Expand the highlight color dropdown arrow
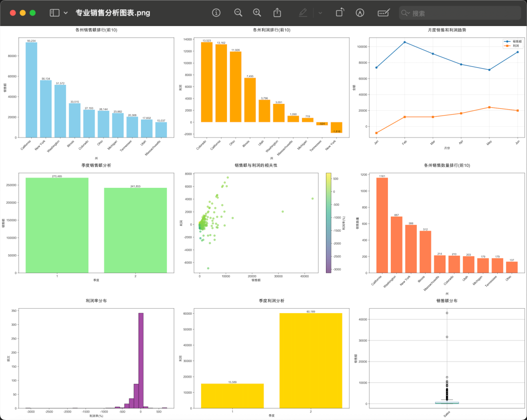This screenshot has height=420, width=527. (x=320, y=13)
